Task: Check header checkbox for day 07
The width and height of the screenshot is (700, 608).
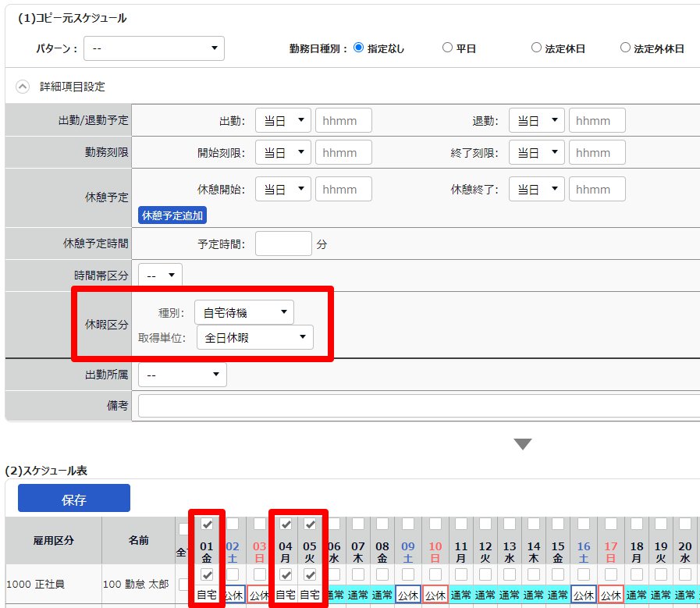Action: pos(358,524)
